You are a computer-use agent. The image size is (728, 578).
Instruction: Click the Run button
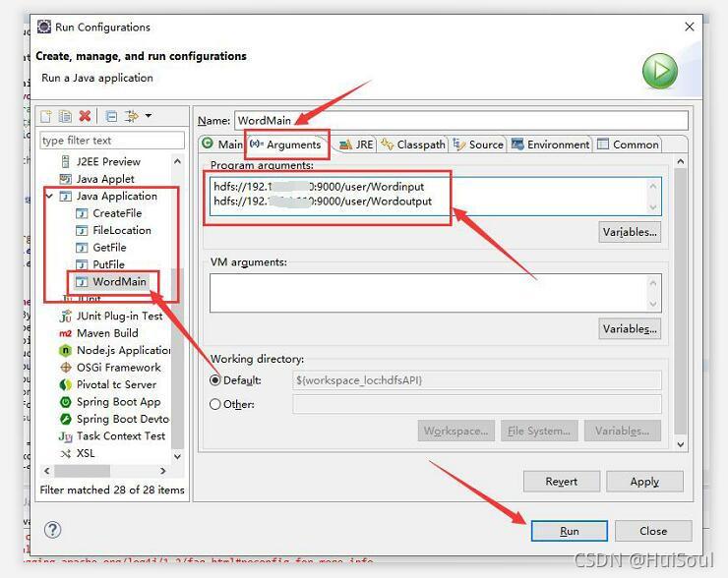pyautogui.click(x=570, y=531)
